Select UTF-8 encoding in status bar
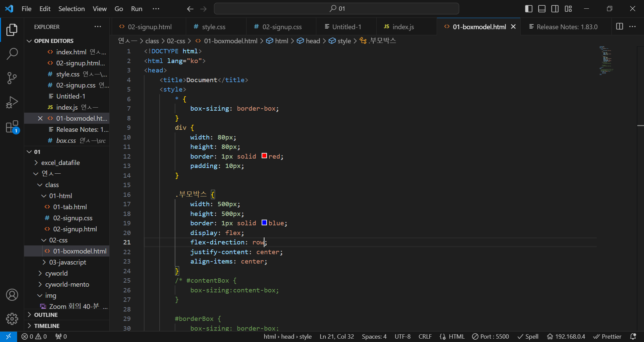The image size is (644, 342). (x=402, y=336)
